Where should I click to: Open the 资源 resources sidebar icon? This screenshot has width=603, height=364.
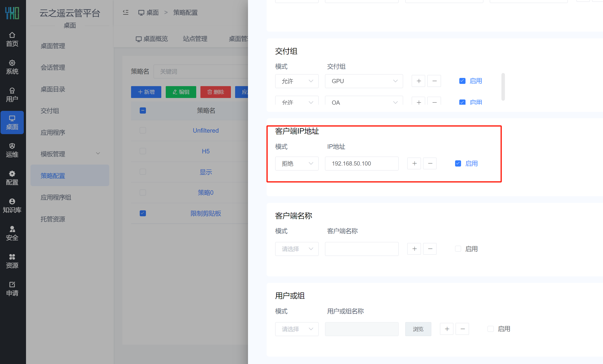point(12,261)
